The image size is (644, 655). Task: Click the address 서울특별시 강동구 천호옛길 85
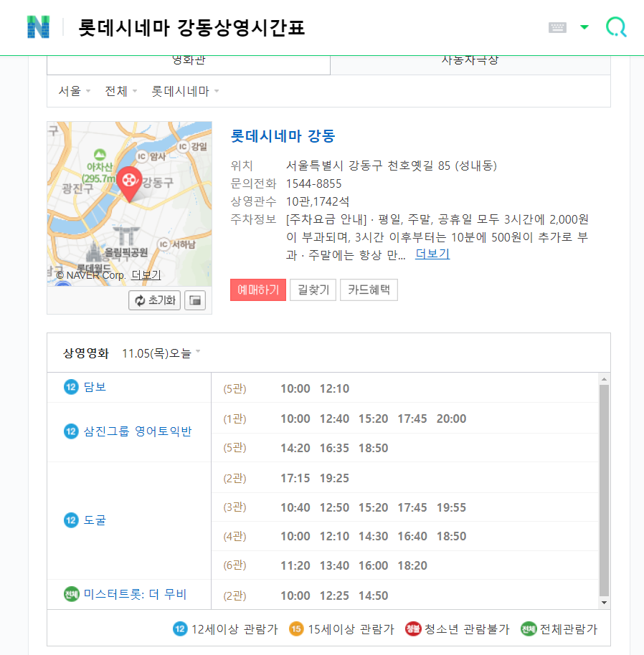point(391,166)
